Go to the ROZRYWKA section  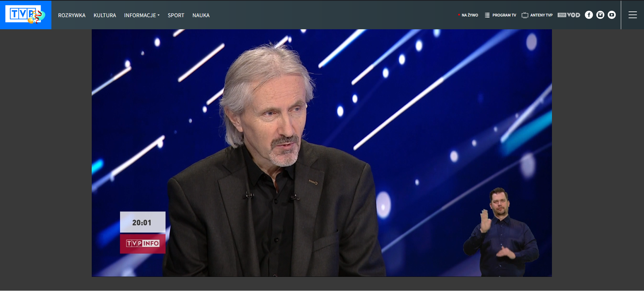(x=72, y=15)
